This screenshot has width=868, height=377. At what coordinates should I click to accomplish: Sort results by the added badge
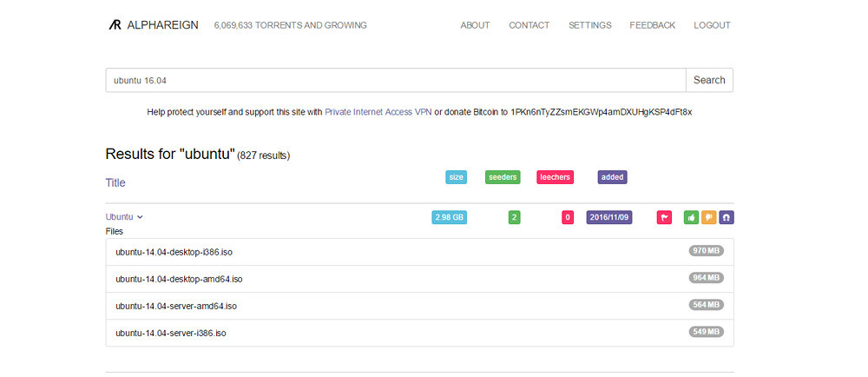pos(612,177)
